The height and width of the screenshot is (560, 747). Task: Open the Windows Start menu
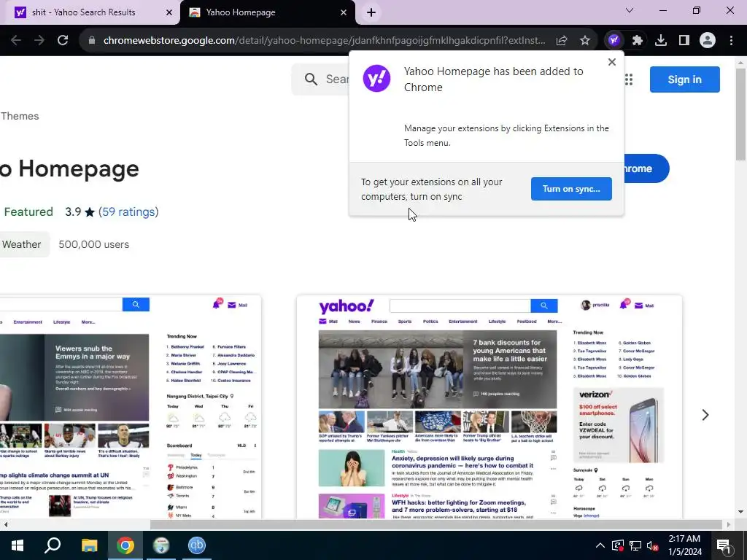(18, 545)
